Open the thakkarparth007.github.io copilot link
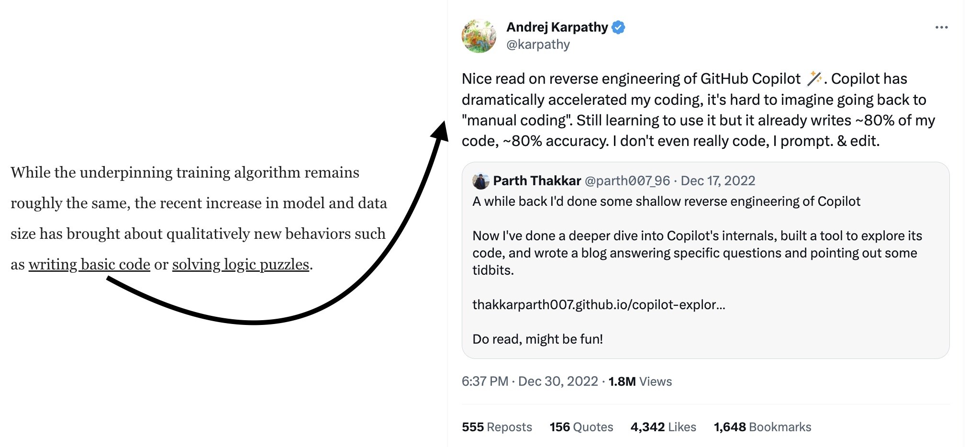 (x=599, y=304)
